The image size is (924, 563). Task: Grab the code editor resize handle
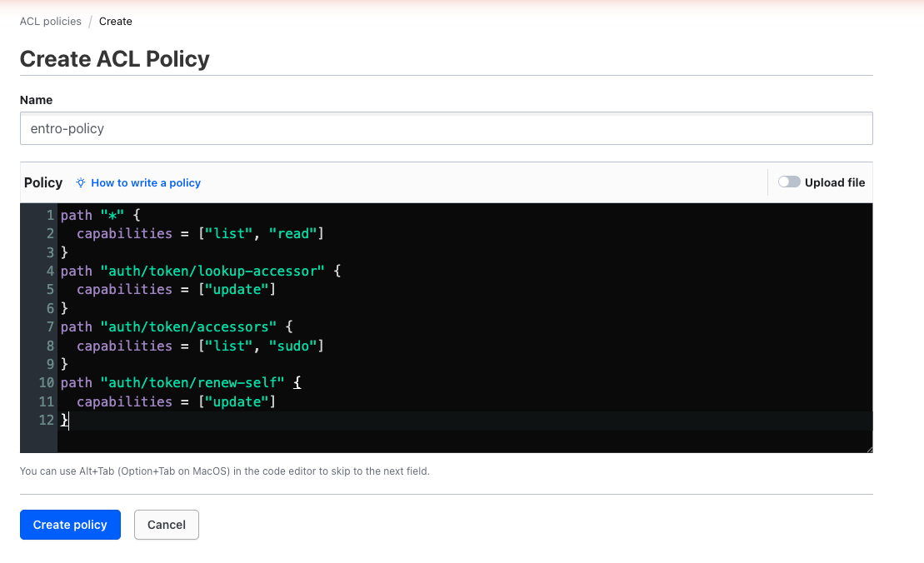tap(869, 450)
